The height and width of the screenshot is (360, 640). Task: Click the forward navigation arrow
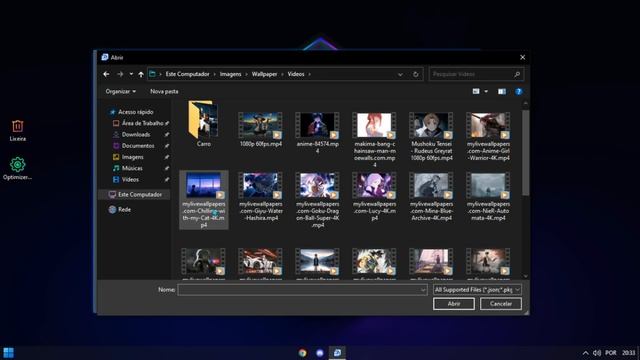(x=120, y=74)
